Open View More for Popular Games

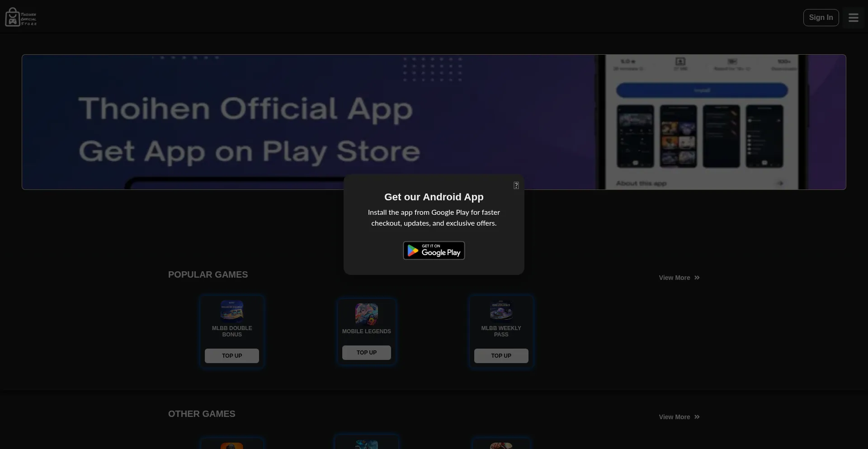[x=674, y=278]
